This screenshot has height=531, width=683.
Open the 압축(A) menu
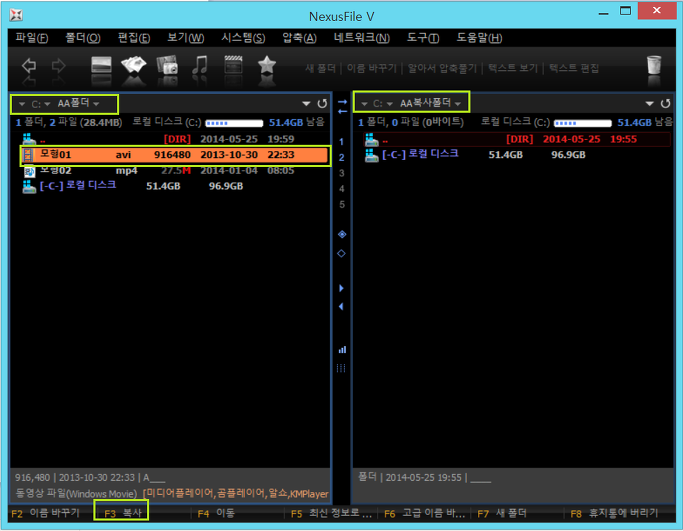click(x=299, y=38)
